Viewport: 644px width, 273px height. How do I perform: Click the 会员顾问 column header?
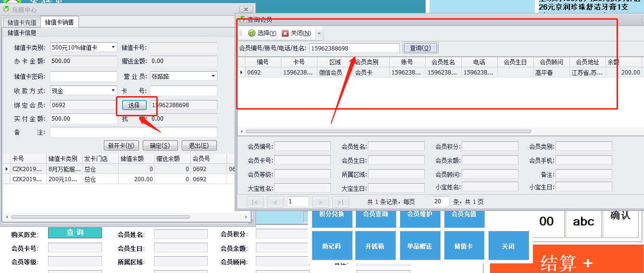(552, 62)
